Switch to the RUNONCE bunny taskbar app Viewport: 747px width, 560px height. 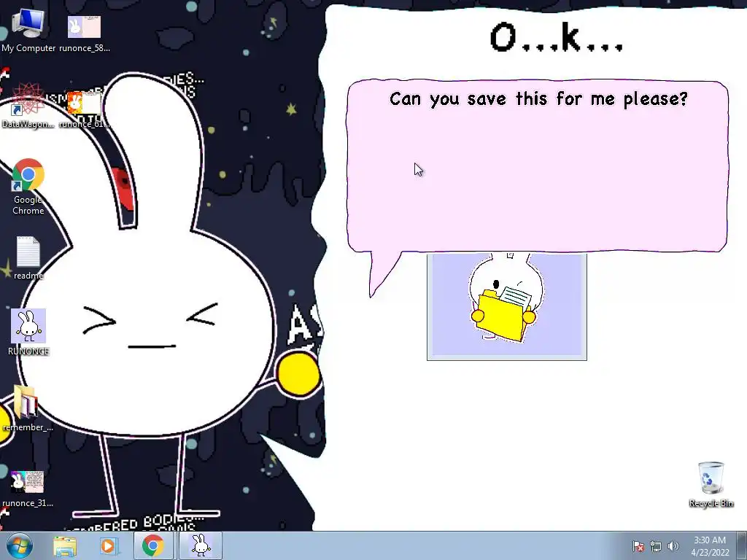pyautogui.click(x=201, y=545)
